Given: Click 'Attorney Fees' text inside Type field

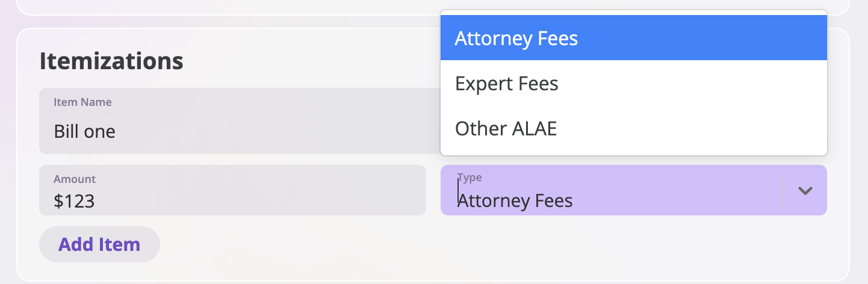Looking at the screenshot, I should pos(515,200).
